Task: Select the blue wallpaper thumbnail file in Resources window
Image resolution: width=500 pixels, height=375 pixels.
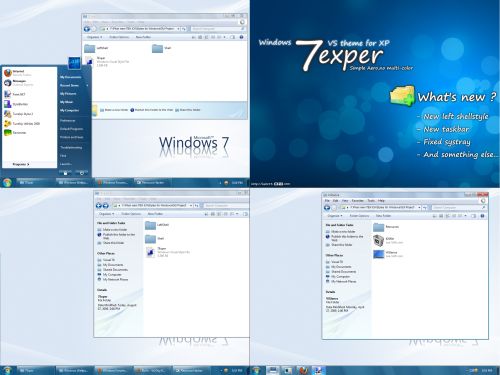Action: [388, 254]
